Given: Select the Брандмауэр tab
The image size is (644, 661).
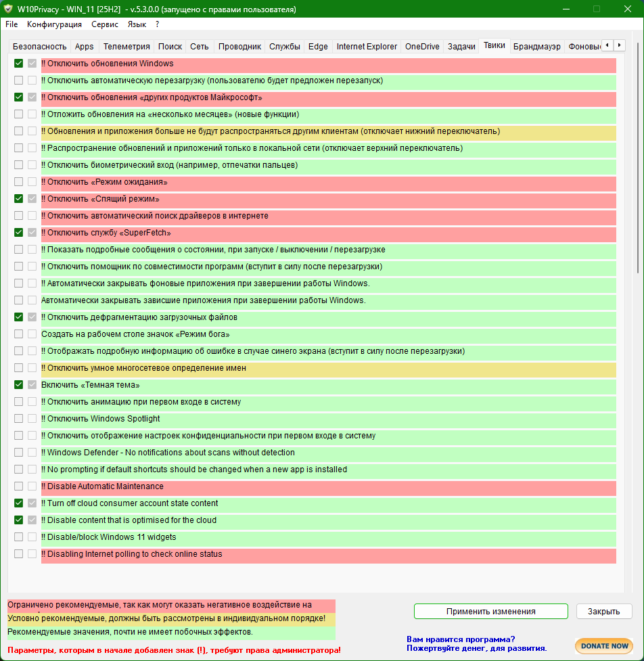Looking at the screenshot, I should (536, 47).
